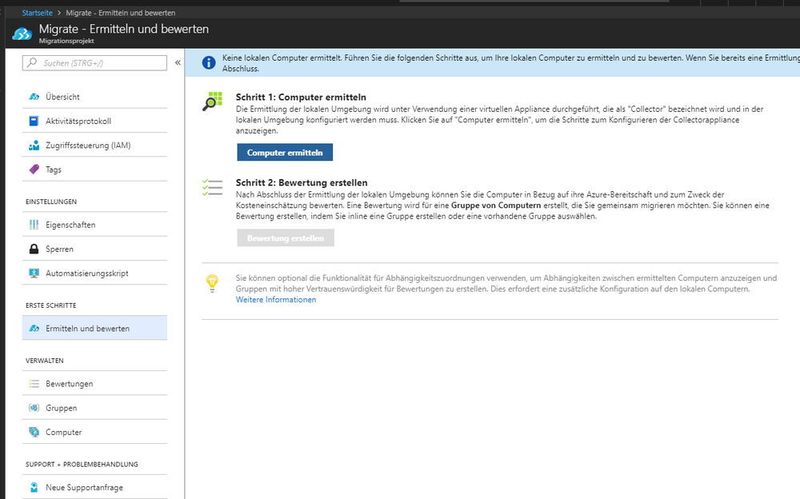Open the Übersicht menu item

click(x=95, y=96)
